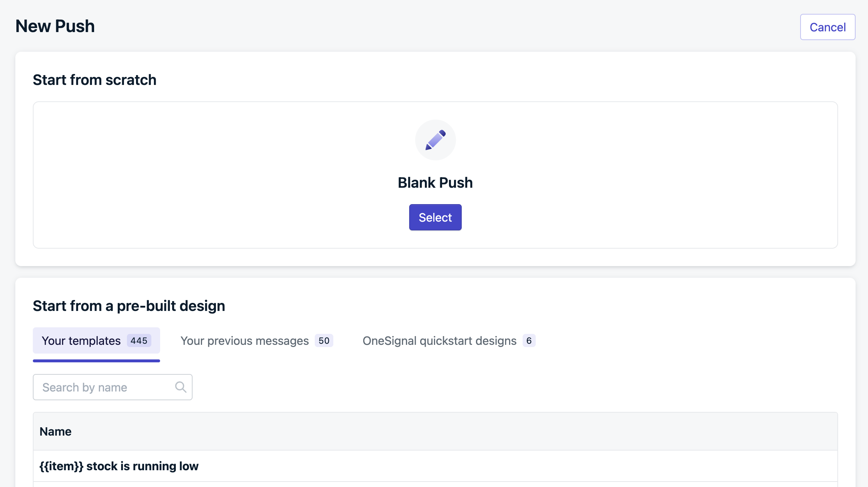The width and height of the screenshot is (868, 487).
Task: Click the Blank Push pencil icon
Action: 435,140
